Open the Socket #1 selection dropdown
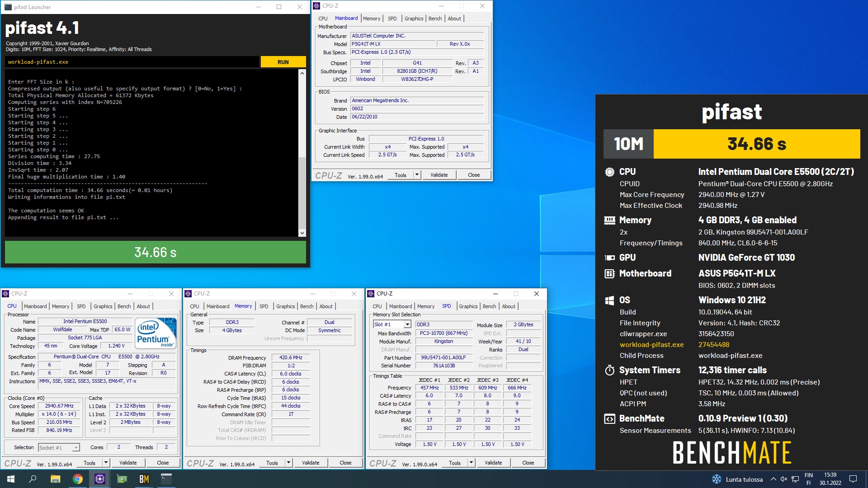This screenshot has height=488, width=868. tap(59, 447)
